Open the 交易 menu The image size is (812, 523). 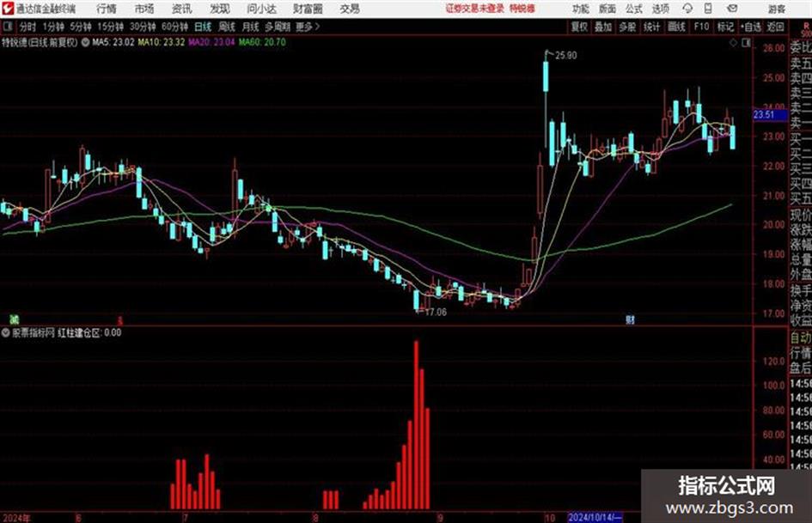pos(350,9)
